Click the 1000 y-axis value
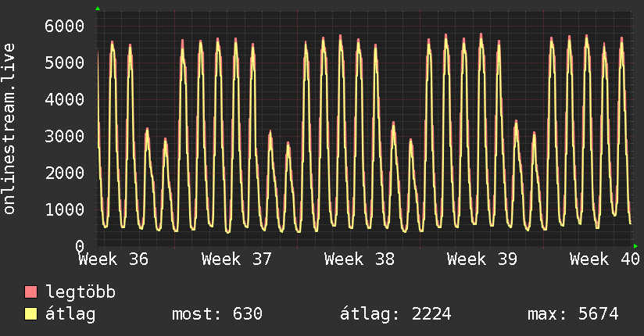Viewport: 644px width, 336px height. tap(65, 209)
